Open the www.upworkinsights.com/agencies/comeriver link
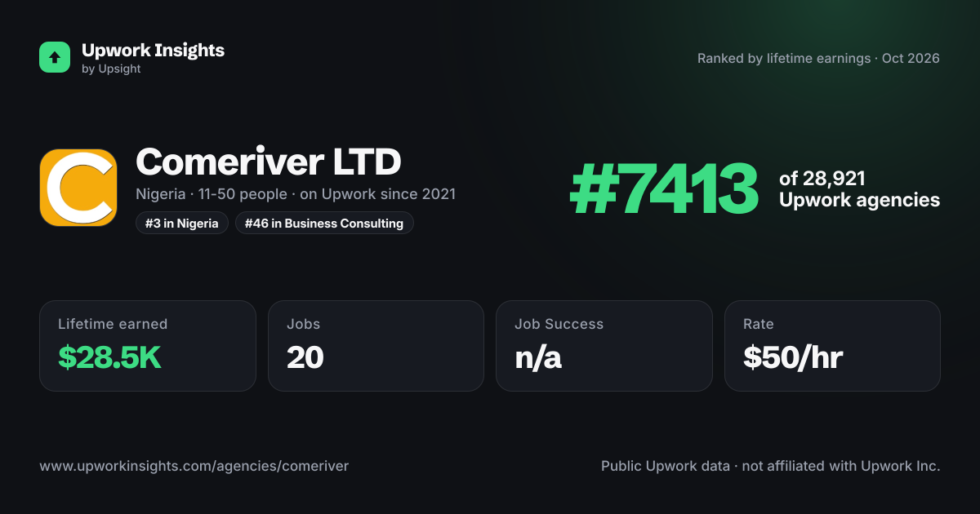The image size is (980, 514). (x=194, y=467)
